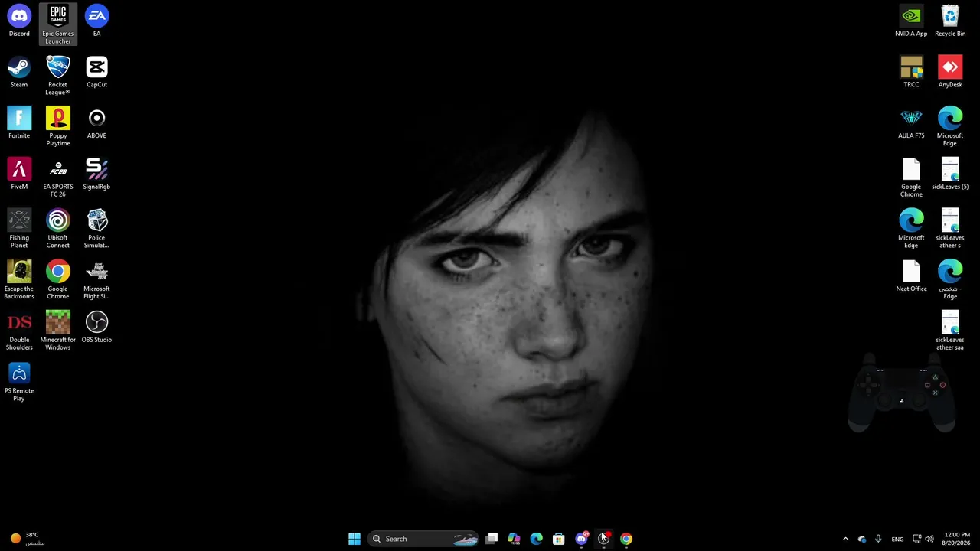Select the Steam desktop shortcut

19,72
